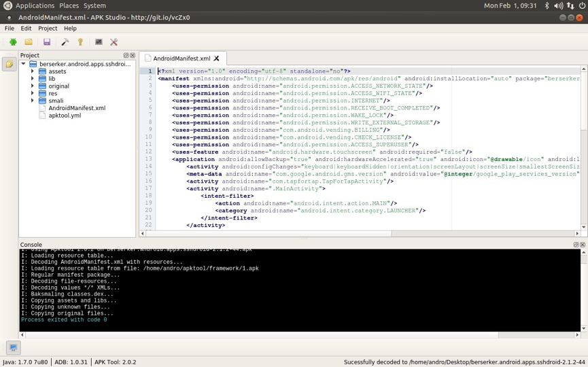Select apktool.yml in the project tree
This screenshot has width=588, height=367.
pyautogui.click(x=65, y=116)
